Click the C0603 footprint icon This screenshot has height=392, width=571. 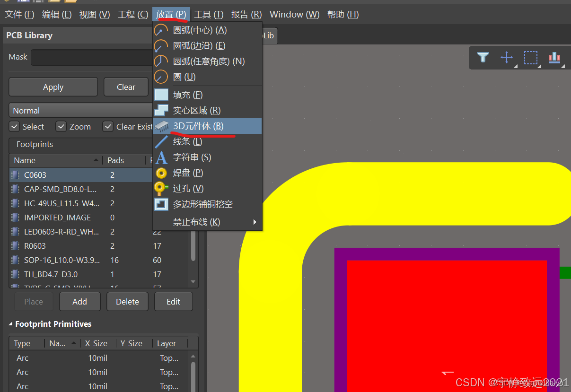(15, 175)
